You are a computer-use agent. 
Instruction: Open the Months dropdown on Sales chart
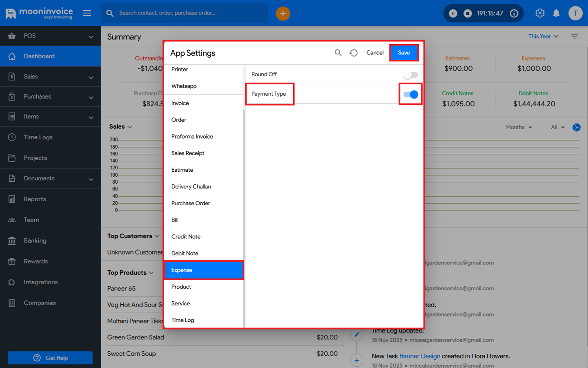pyautogui.click(x=519, y=127)
